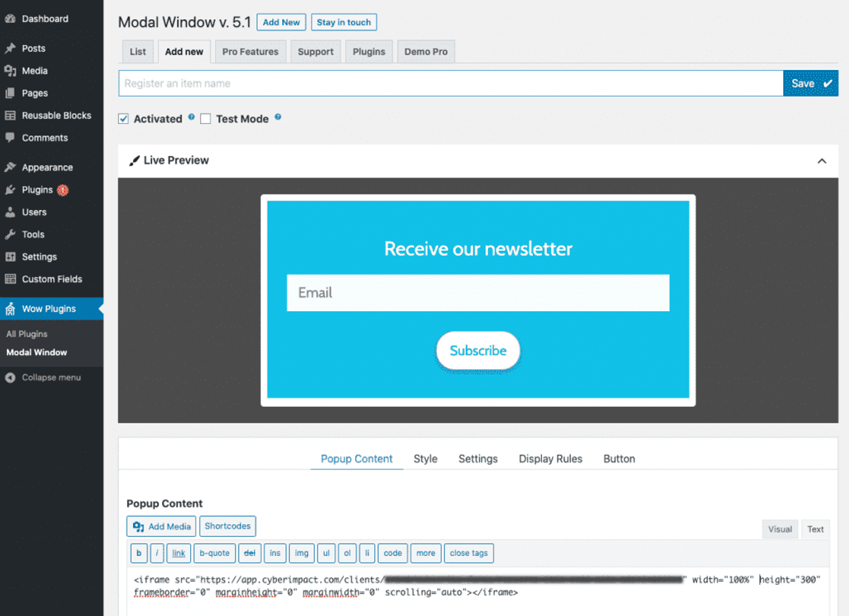Open the Modal Window submenu link

tap(37, 352)
